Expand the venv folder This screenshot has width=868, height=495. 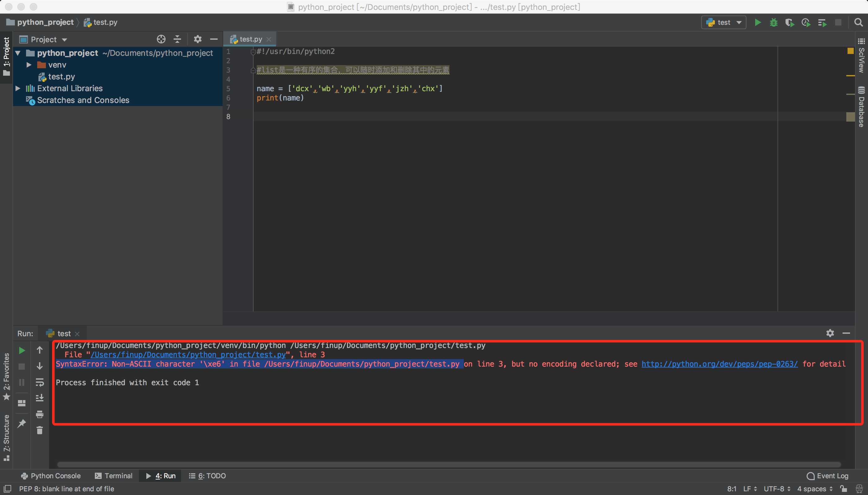(x=29, y=65)
